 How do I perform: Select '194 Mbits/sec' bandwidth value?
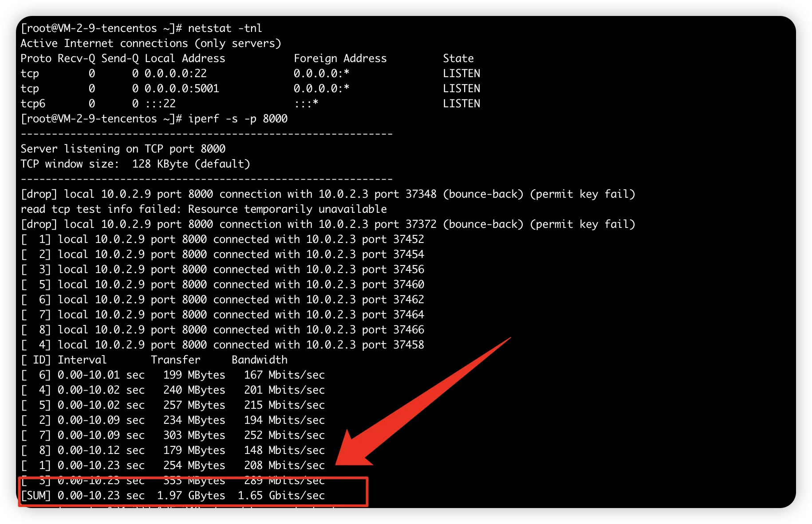point(284,420)
